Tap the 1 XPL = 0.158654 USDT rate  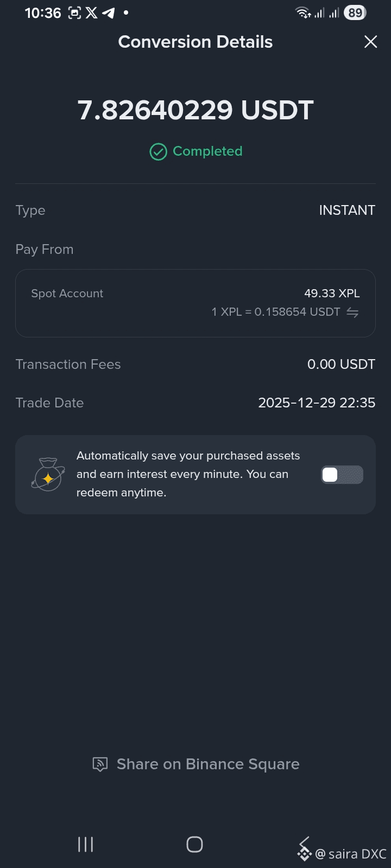pos(276,312)
